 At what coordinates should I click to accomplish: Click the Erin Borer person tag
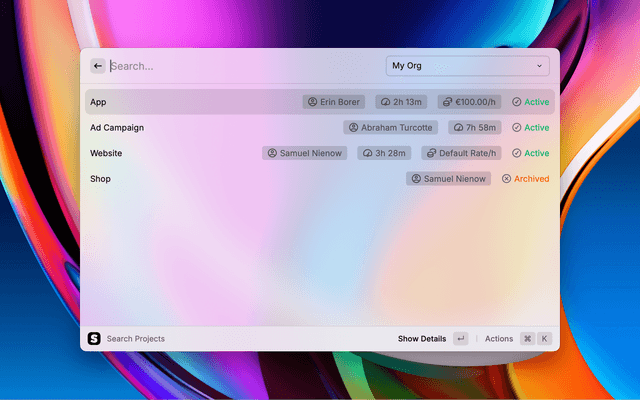click(x=336, y=102)
